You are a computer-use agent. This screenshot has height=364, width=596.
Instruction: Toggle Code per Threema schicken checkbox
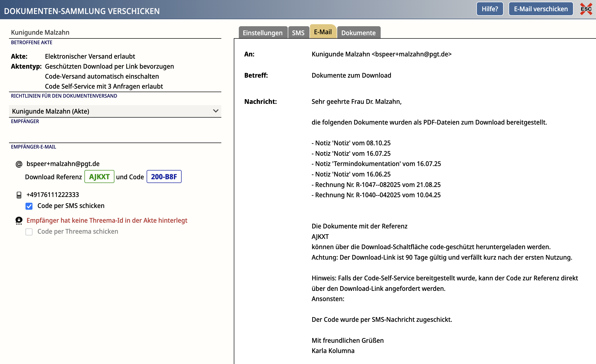coord(29,232)
